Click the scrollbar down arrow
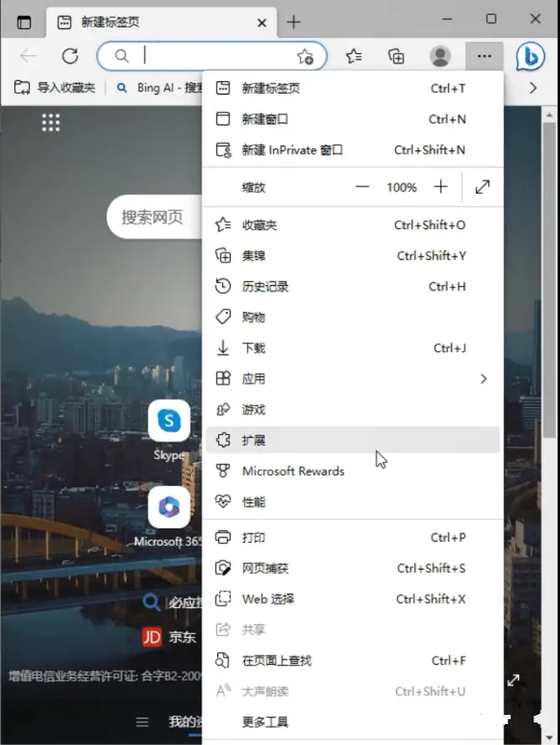The image size is (560, 745). click(549, 737)
